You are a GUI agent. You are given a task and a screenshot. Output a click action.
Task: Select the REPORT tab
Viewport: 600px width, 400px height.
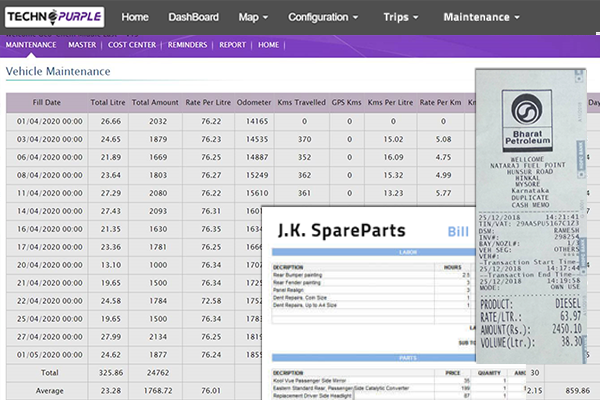point(232,45)
